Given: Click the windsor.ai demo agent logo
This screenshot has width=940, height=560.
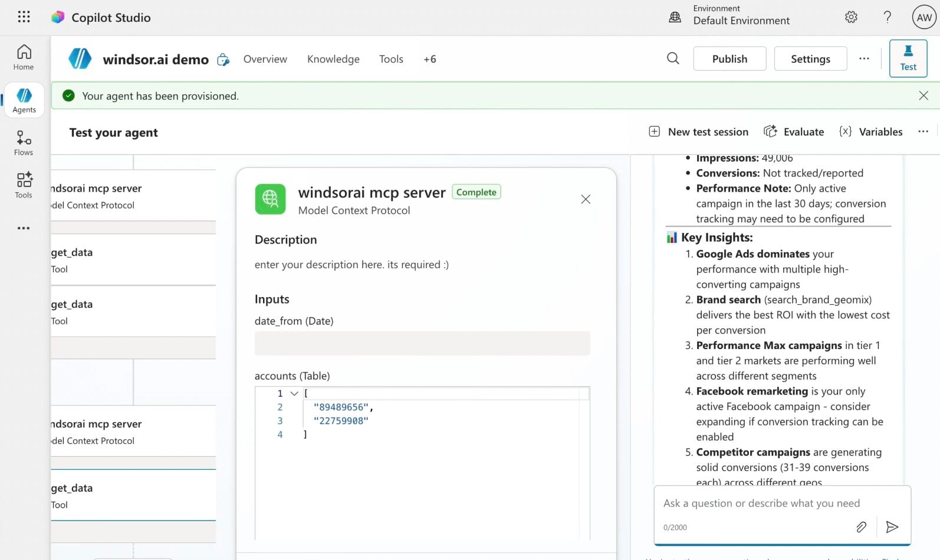Looking at the screenshot, I should click(80, 59).
